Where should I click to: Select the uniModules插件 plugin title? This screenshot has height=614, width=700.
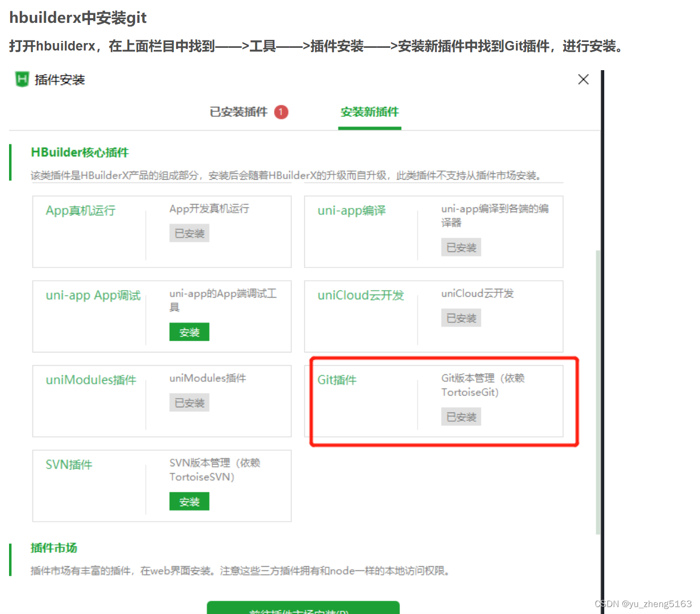point(91,380)
